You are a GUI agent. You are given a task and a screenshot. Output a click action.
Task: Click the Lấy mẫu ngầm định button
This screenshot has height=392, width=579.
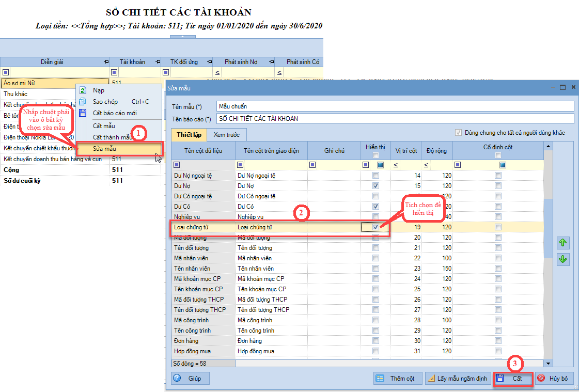(x=458, y=379)
